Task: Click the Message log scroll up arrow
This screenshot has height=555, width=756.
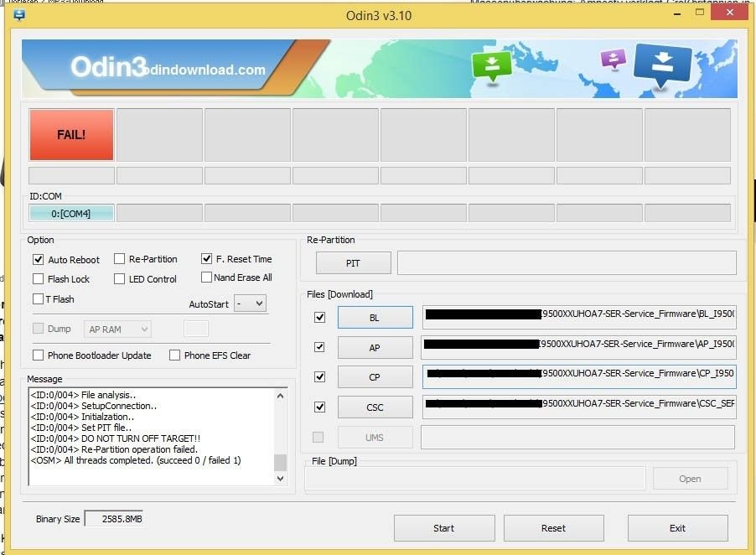Action: point(280,396)
